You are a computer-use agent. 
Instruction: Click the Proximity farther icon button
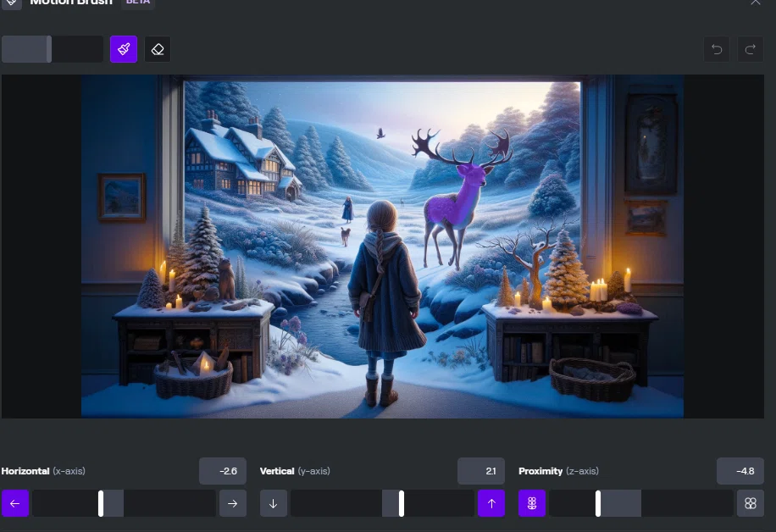(532, 503)
